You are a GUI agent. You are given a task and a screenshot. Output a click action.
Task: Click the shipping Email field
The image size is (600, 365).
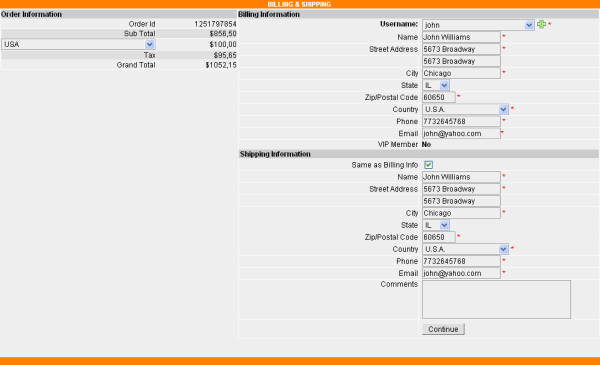(461, 273)
